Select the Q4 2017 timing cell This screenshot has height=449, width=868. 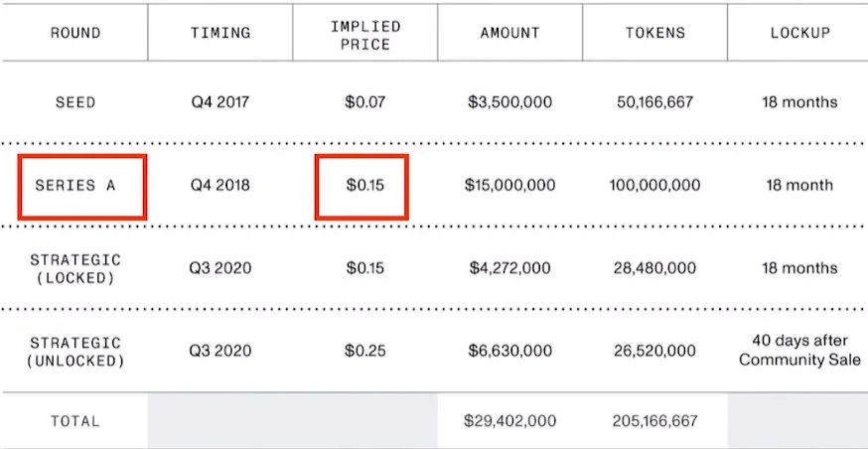click(x=220, y=102)
